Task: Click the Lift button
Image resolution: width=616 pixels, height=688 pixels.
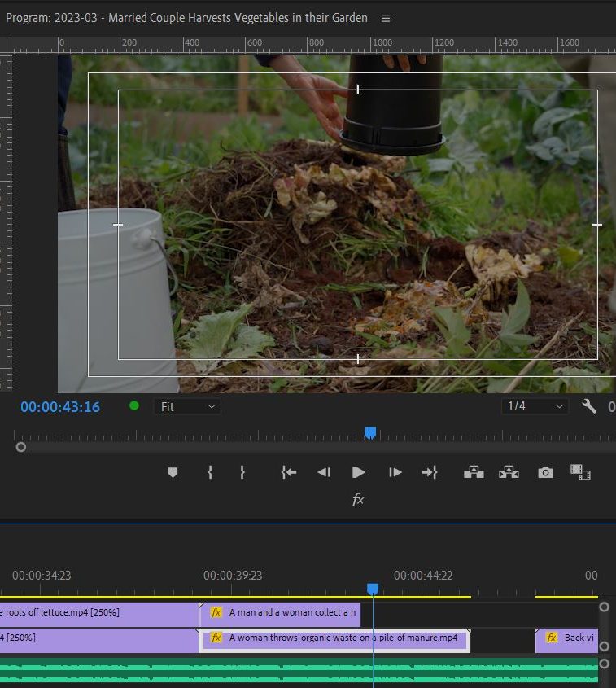Action: click(x=474, y=472)
